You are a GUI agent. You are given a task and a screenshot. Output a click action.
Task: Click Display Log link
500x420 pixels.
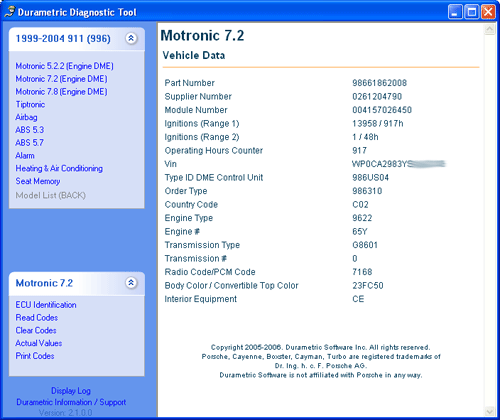(x=71, y=391)
